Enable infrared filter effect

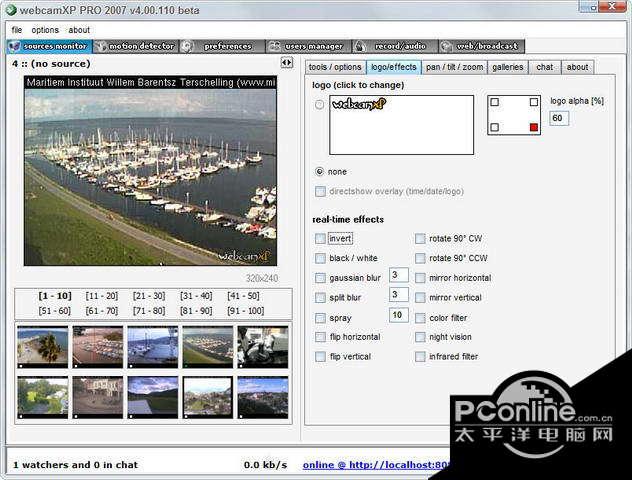pos(420,356)
